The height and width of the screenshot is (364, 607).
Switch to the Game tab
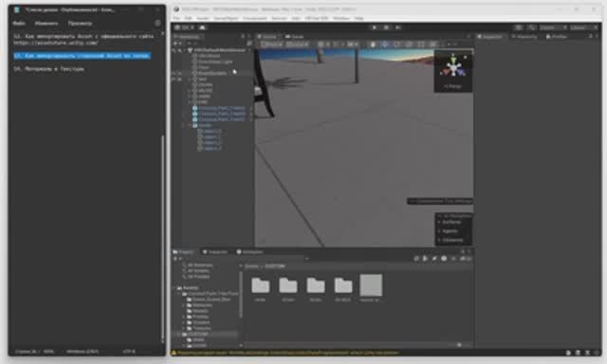[x=295, y=36]
